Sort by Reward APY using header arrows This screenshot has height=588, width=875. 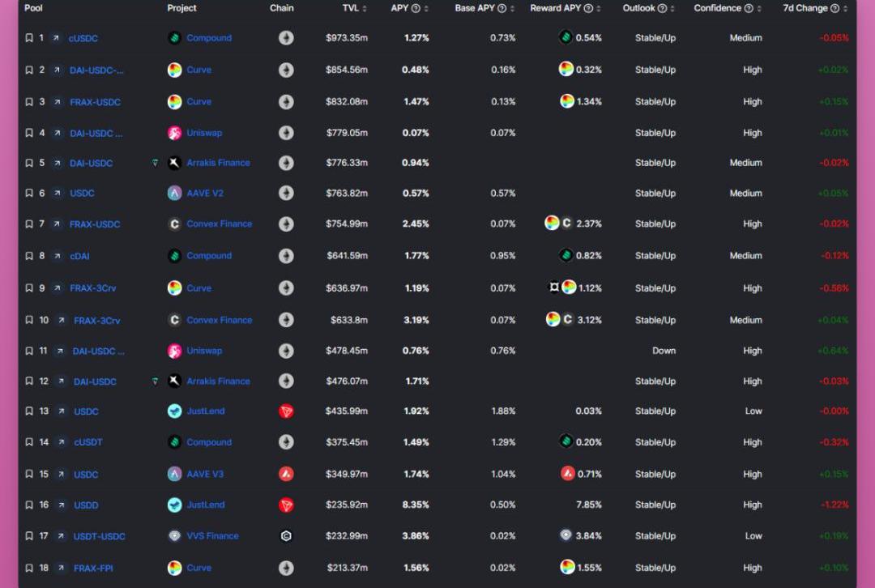click(x=599, y=8)
